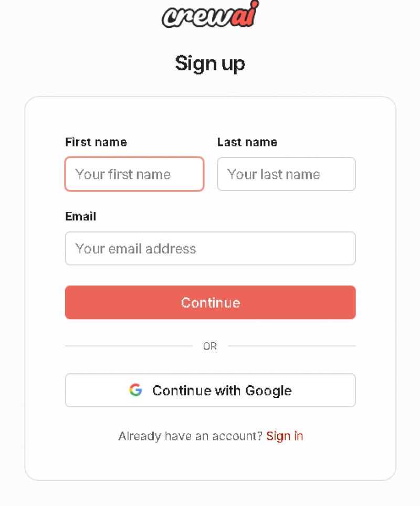Screen dimensions: 420x506
Task: Click inside the First name field
Action: click(134, 174)
